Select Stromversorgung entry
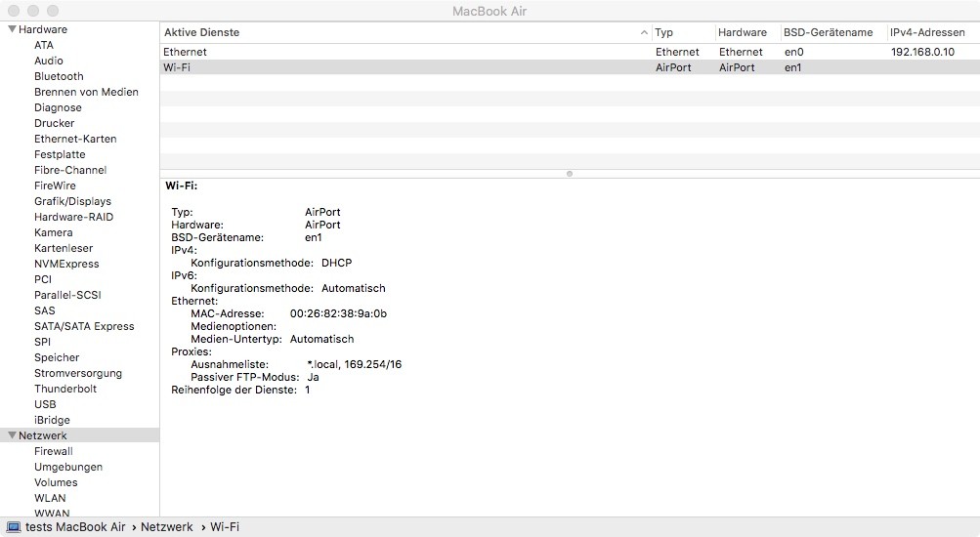This screenshot has width=980, height=537. (78, 373)
